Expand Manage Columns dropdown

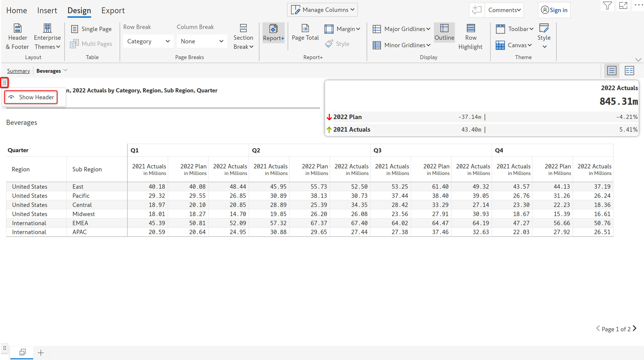coord(322,10)
